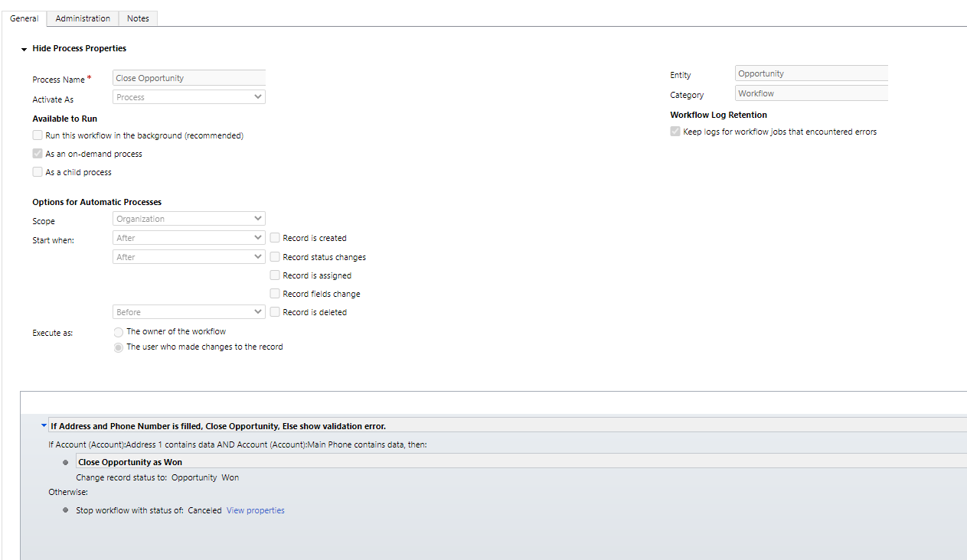
Task: Click the View properties link
Action: [255, 510]
